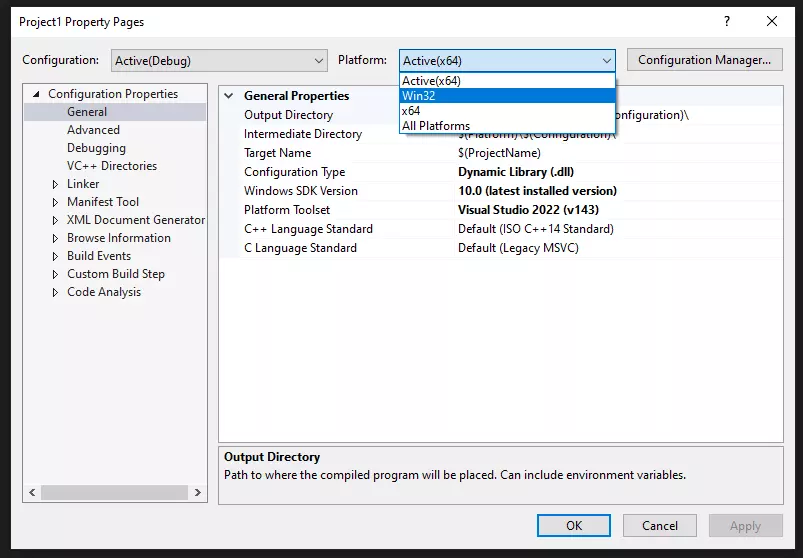The height and width of the screenshot is (558, 803).
Task: Expand the Build Events node
Action: point(56,256)
